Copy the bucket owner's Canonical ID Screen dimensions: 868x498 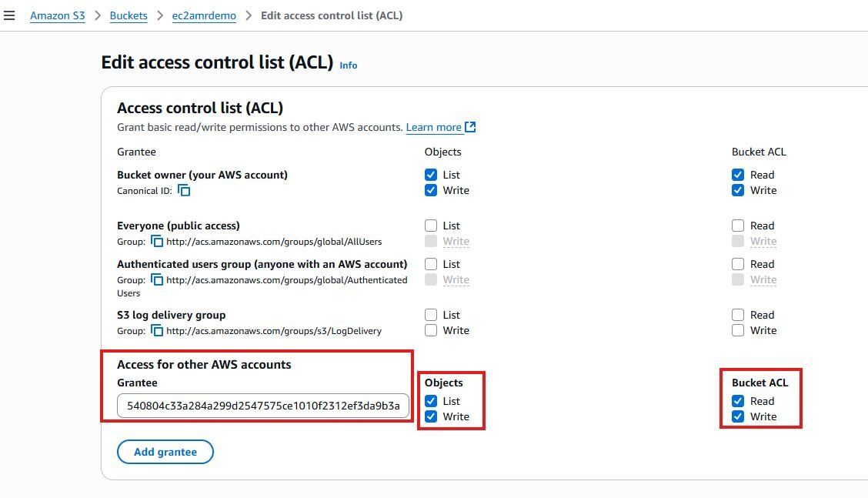tap(184, 190)
